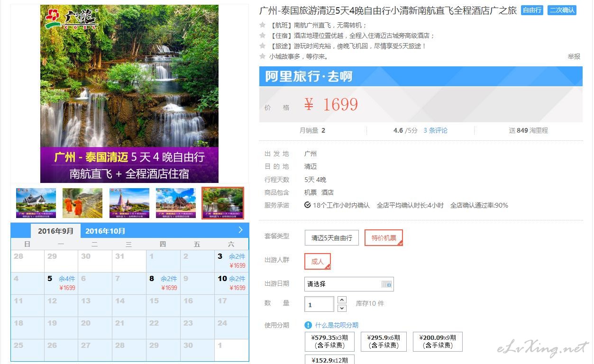Select the 清迈5天自由行 package option
Image resolution: width=594 pixels, height=364 pixels.
point(332,238)
